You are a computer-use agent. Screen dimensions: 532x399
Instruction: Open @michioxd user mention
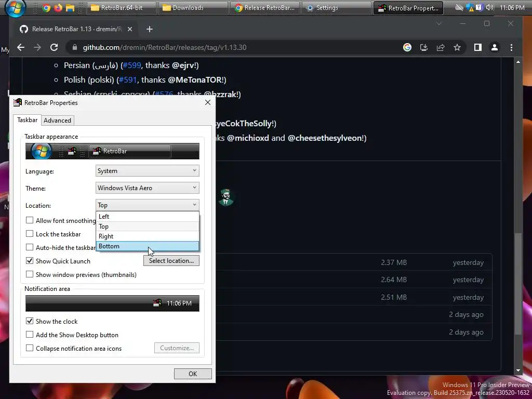pyautogui.click(x=248, y=138)
